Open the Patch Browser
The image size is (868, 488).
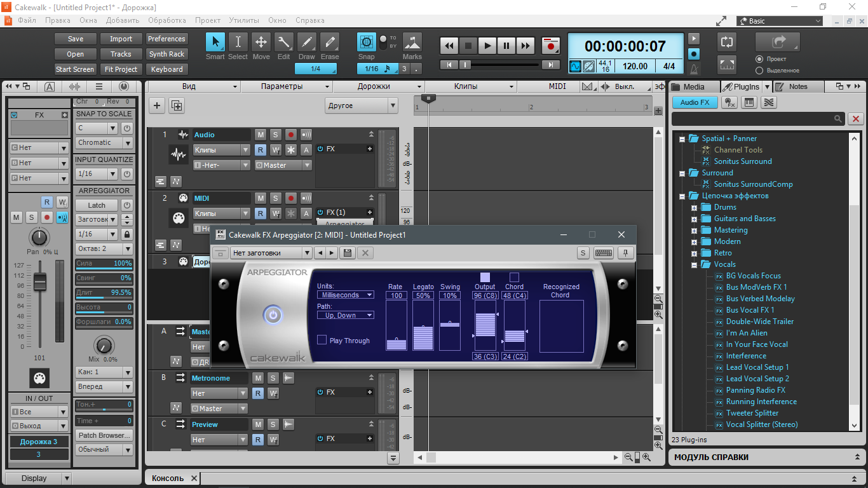pos(104,435)
